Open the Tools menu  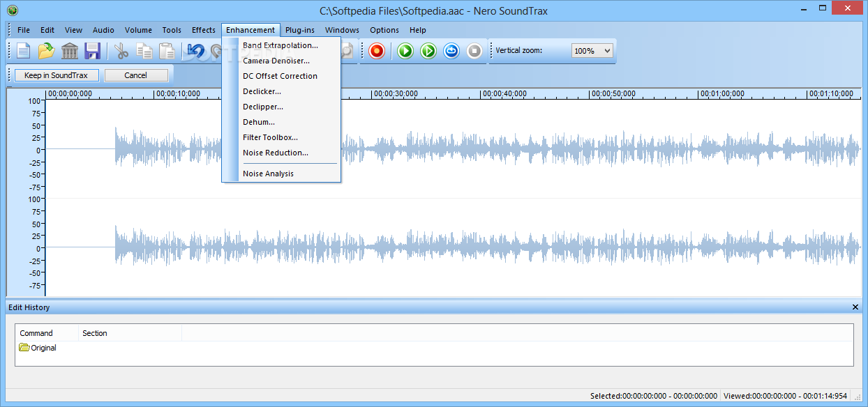172,30
